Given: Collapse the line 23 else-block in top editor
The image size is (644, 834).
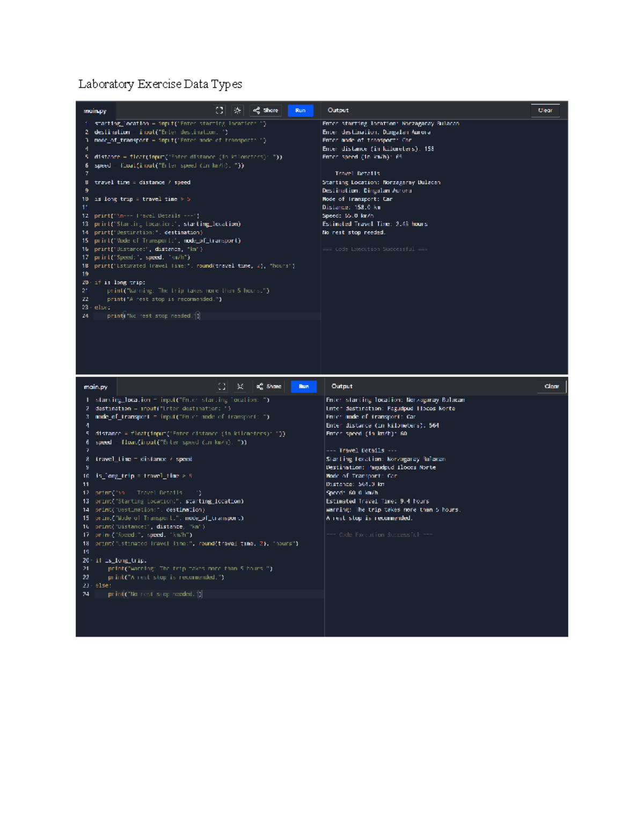Looking at the screenshot, I should (x=91, y=308).
